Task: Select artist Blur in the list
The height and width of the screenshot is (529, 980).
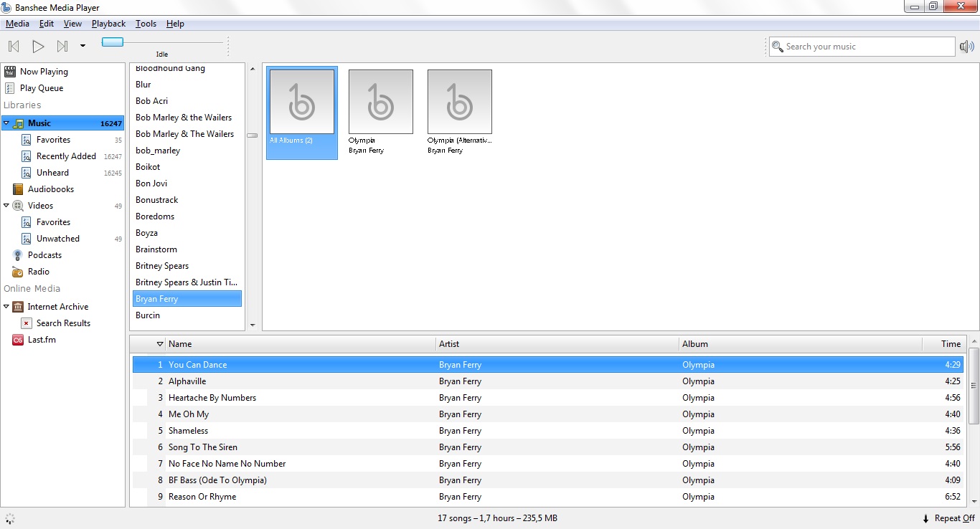Action: tap(187, 85)
